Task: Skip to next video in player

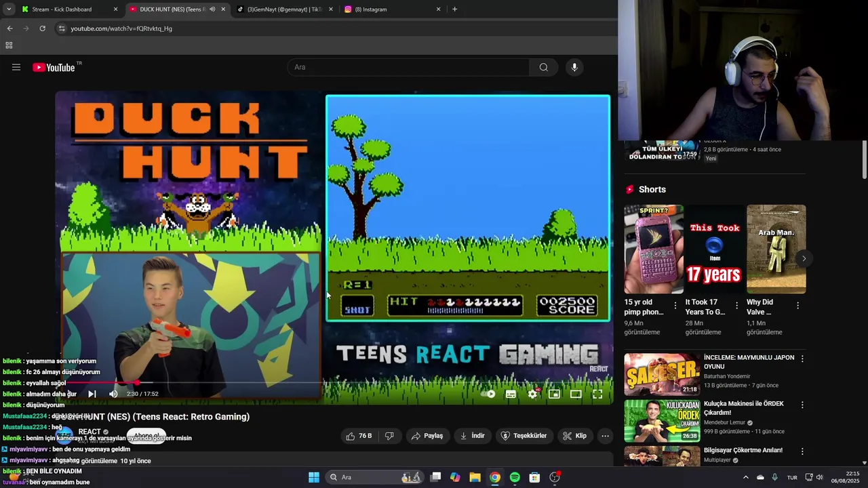Action: coord(92,394)
